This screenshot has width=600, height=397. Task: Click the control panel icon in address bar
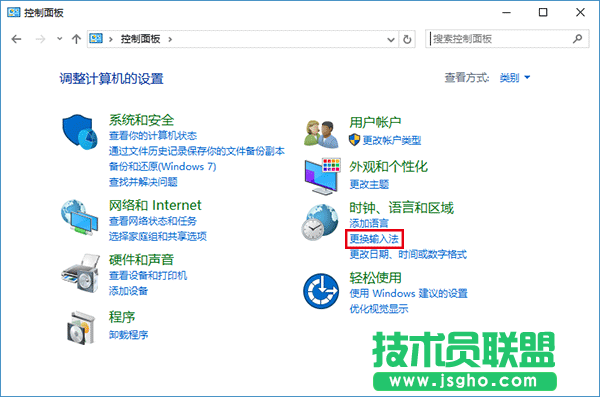pos(96,39)
